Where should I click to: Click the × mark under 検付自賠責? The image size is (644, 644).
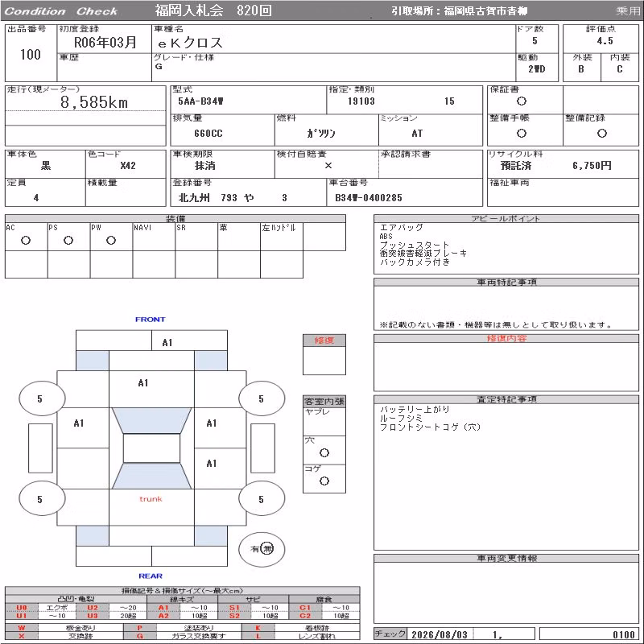point(328,166)
